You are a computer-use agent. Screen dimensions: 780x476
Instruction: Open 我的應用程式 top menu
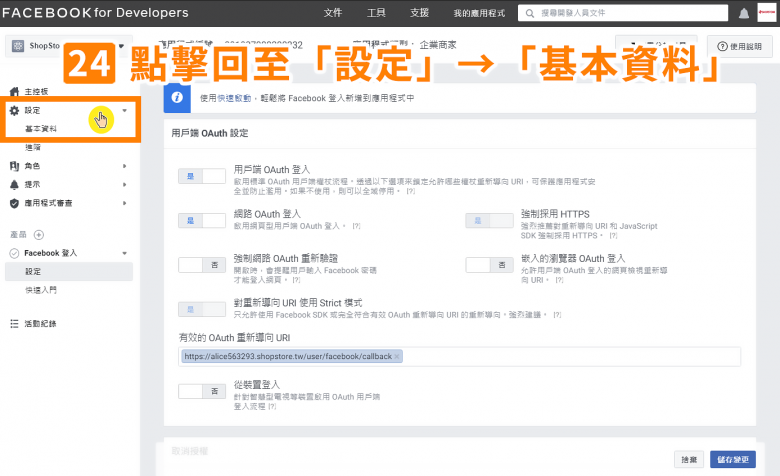[x=479, y=13]
